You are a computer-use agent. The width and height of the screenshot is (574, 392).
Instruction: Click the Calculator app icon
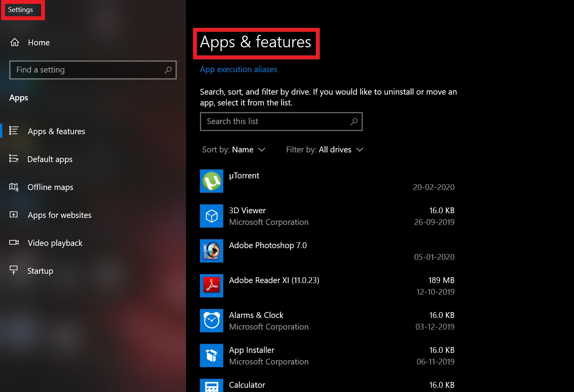(x=212, y=385)
